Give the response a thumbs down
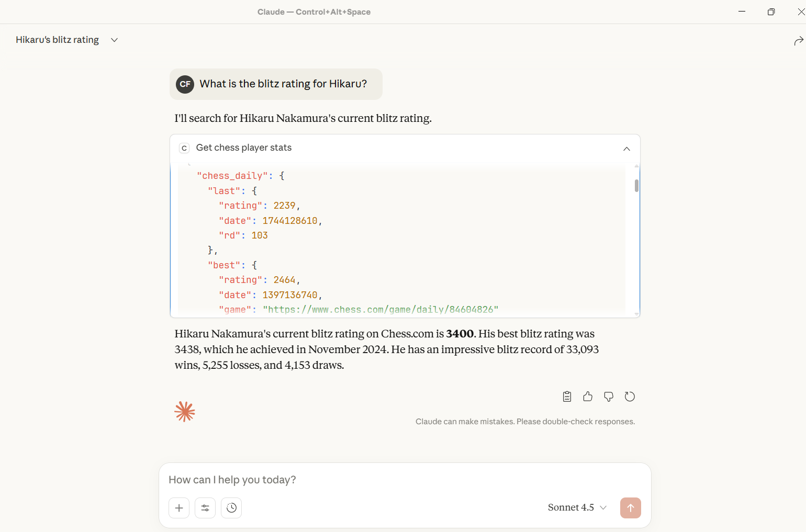The height and width of the screenshot is (532, 806). (x=609, y=397)
